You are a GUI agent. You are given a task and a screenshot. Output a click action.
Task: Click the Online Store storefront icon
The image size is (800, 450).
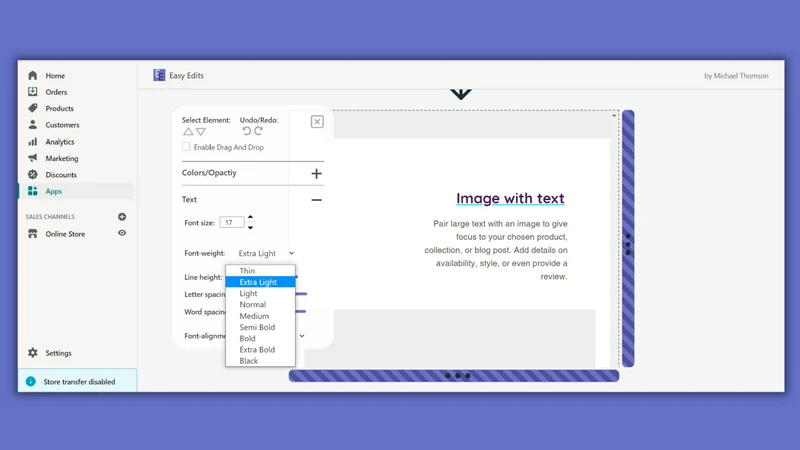33,234
